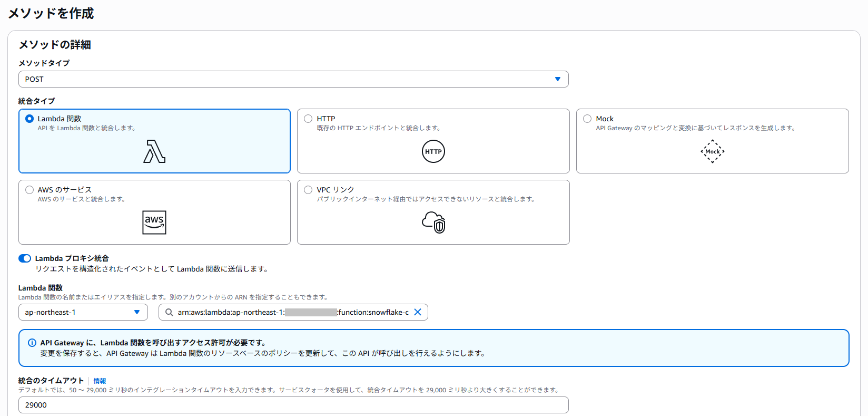Click the 統合タイプ label
868x416 pixels.
point(36,101)
